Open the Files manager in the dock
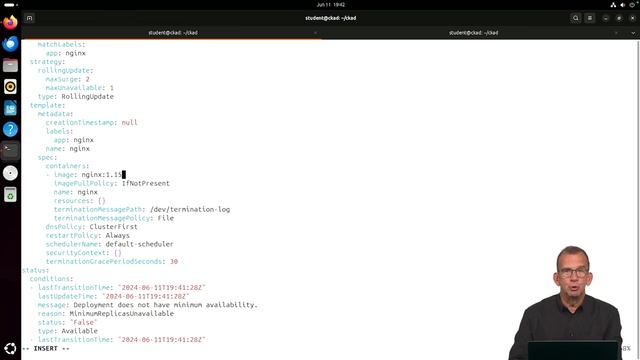The image size is (640, 360). (x=10, y=65)
